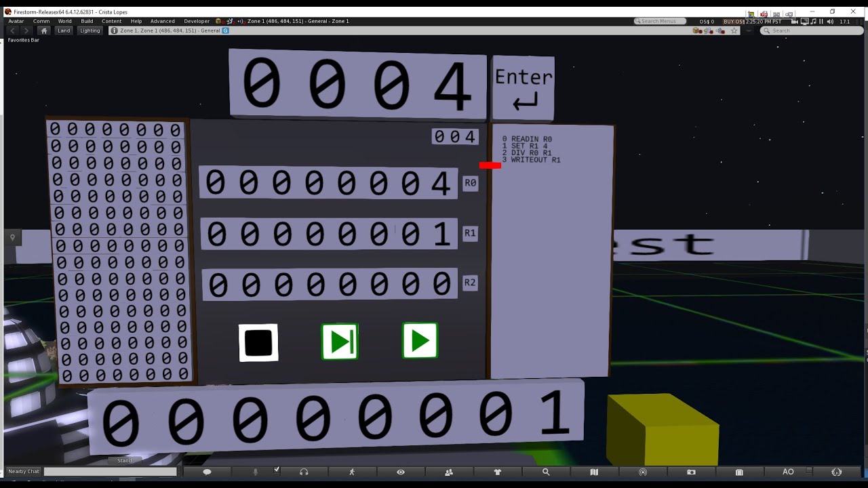Click the Search field in the navigation bar

click(811, 30)
